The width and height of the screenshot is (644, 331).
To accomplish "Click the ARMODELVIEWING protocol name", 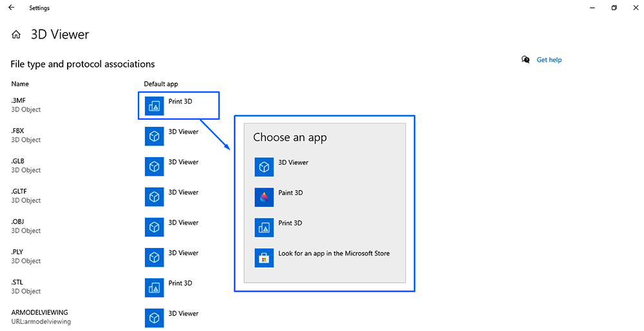I will [39, 312].
